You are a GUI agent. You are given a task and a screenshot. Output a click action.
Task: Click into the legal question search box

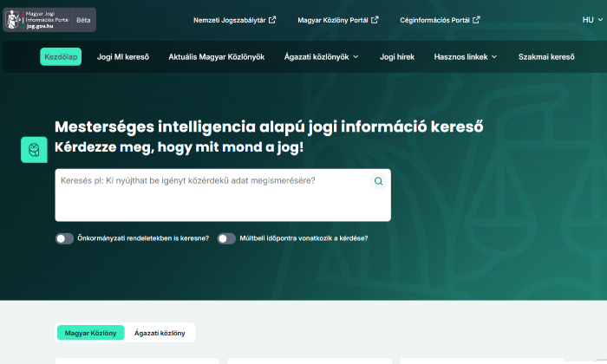[223, 195]
